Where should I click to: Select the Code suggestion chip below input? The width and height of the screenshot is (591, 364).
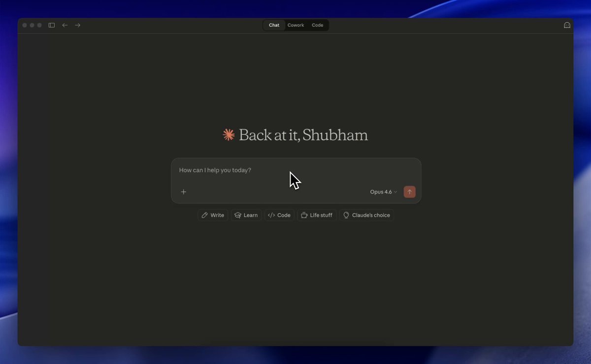pos(279,215)
